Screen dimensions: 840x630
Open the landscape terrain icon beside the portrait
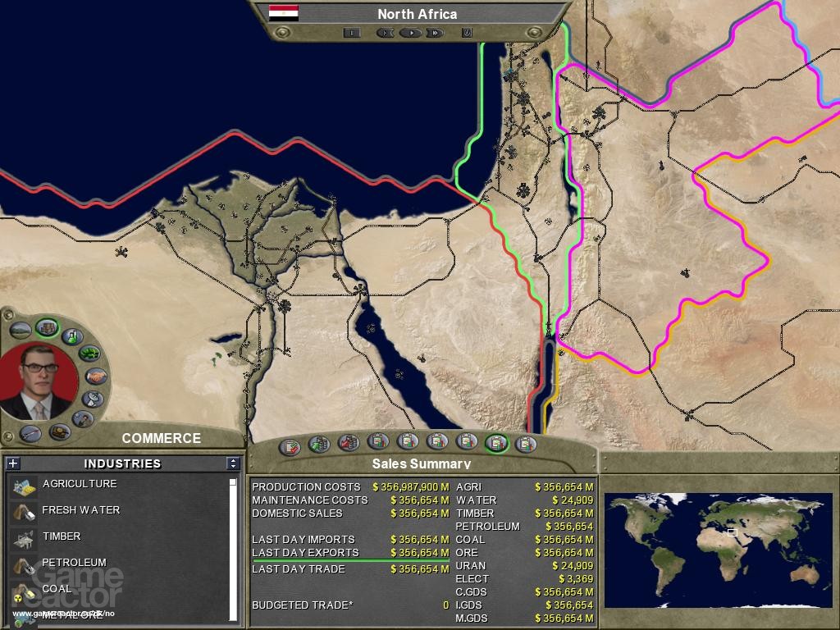point(21,331)
